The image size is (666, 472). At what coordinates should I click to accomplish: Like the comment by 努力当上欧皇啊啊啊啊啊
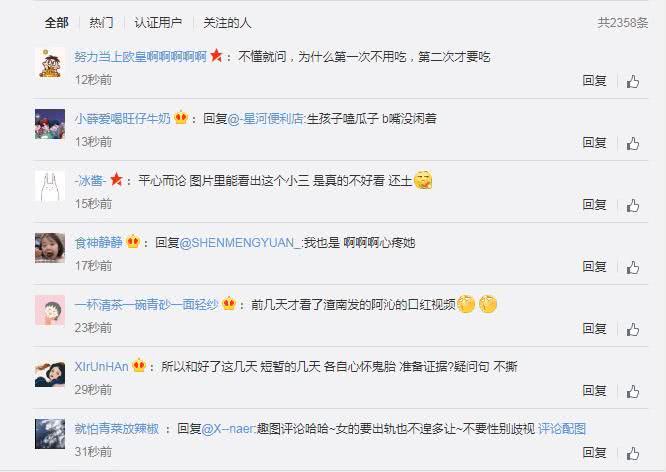[x=633, y=81]
